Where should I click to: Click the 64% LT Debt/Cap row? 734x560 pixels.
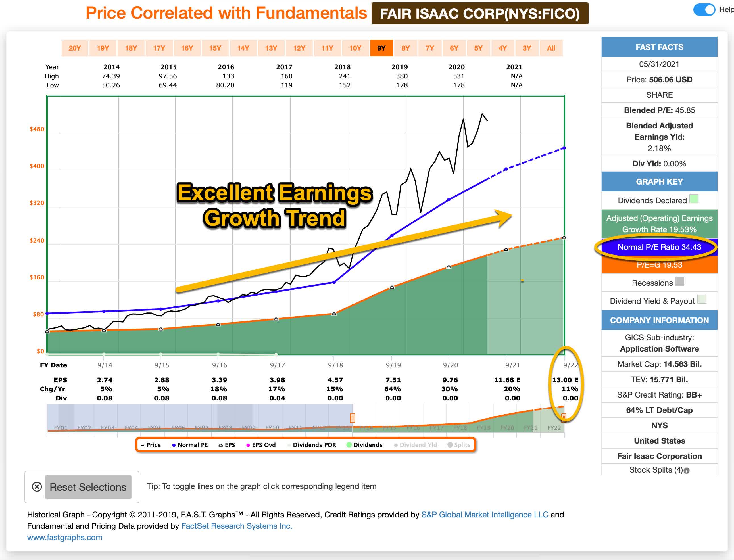(x=659, y=410)
